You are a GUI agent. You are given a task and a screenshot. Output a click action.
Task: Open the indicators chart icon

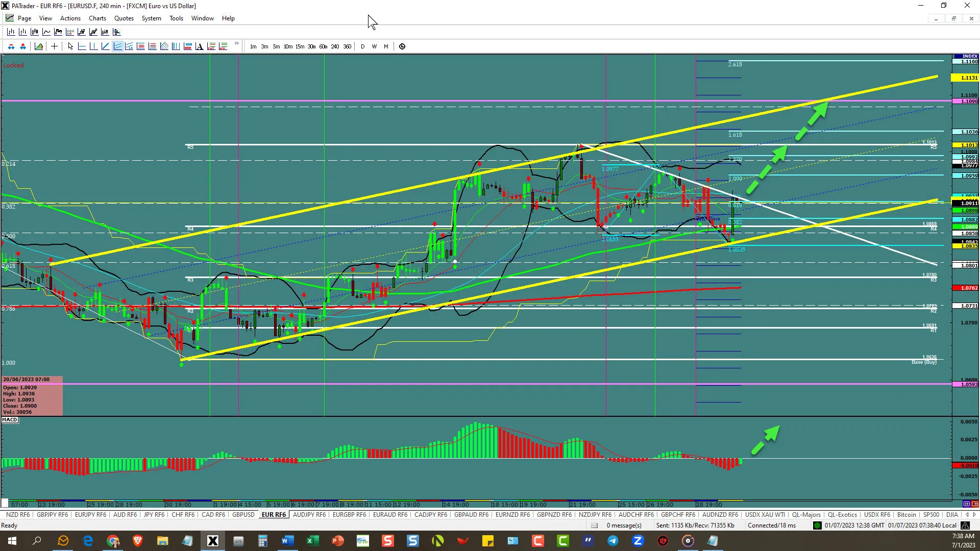[x=39, y=46]
